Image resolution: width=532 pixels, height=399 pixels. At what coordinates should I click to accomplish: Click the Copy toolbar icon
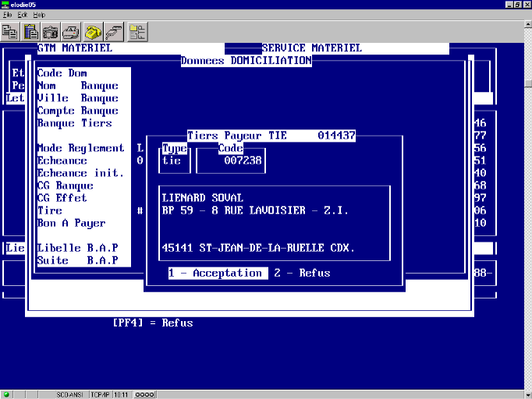pyautogui.click(x=10, y=32)
